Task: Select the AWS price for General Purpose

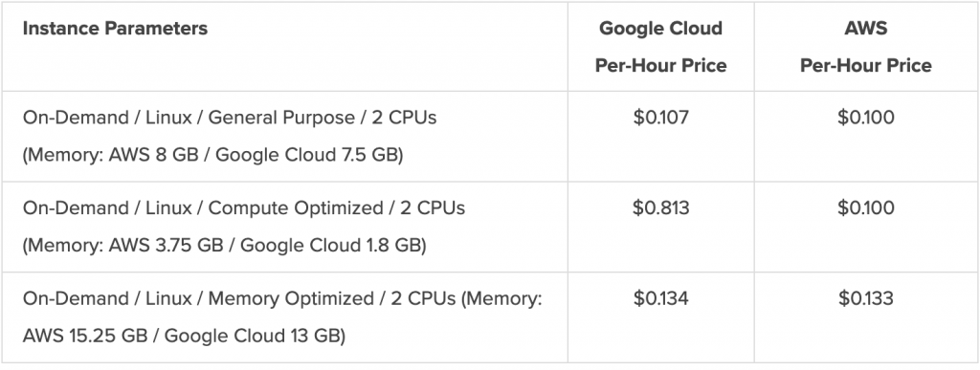Action: pos(865,118)
